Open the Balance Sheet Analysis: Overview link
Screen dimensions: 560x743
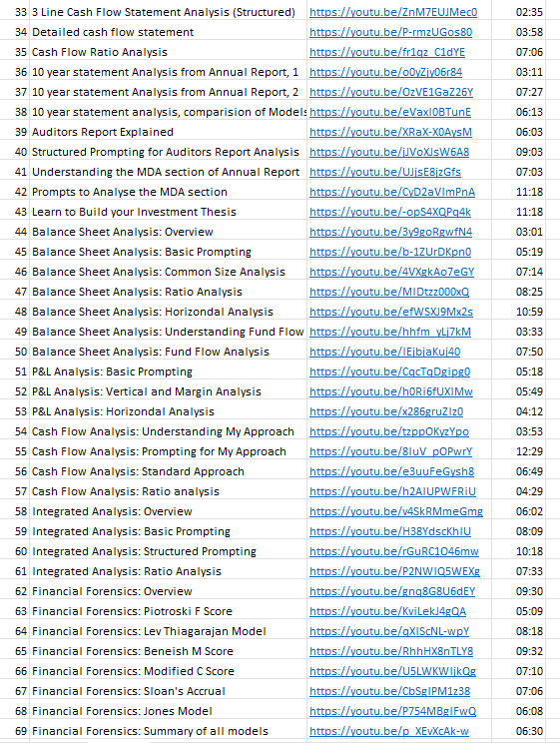tap(391, 232)
